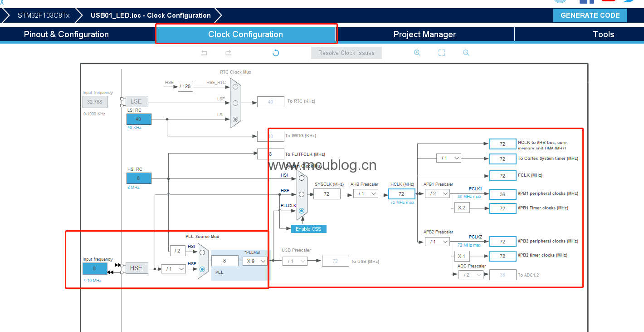Select LSI in RTC Clock Mux
Viewport: 644px width, 332px height.
click(x=235, y=119)
